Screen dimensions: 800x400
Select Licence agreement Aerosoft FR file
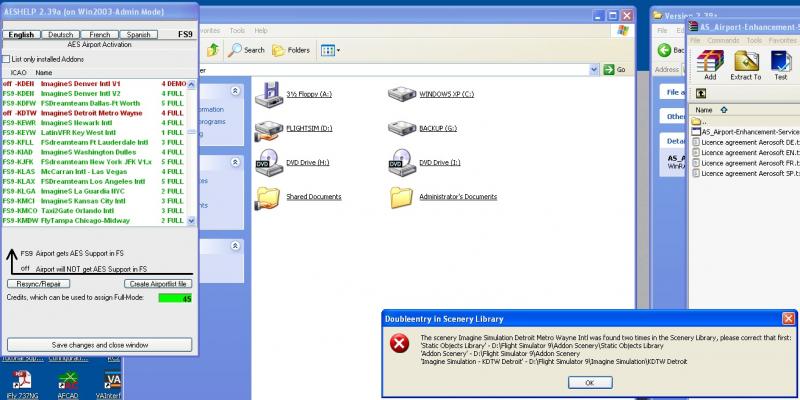pos(745,163)
